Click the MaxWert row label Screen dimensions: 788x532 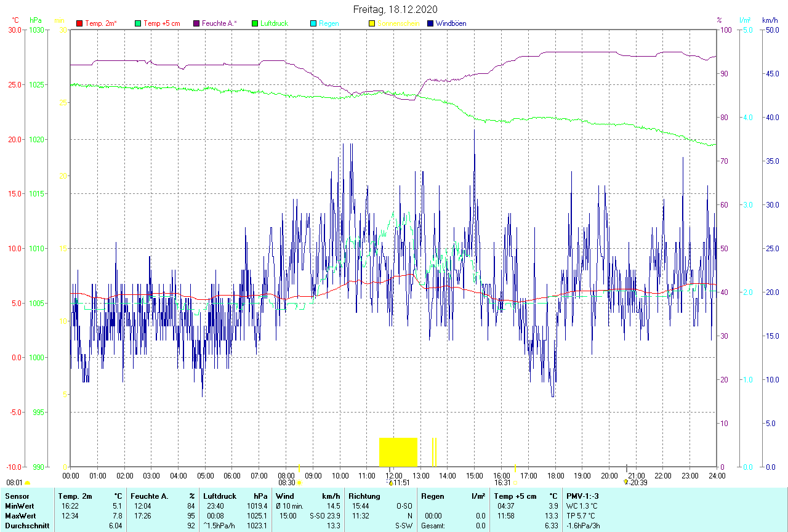(x=20, y=516)
